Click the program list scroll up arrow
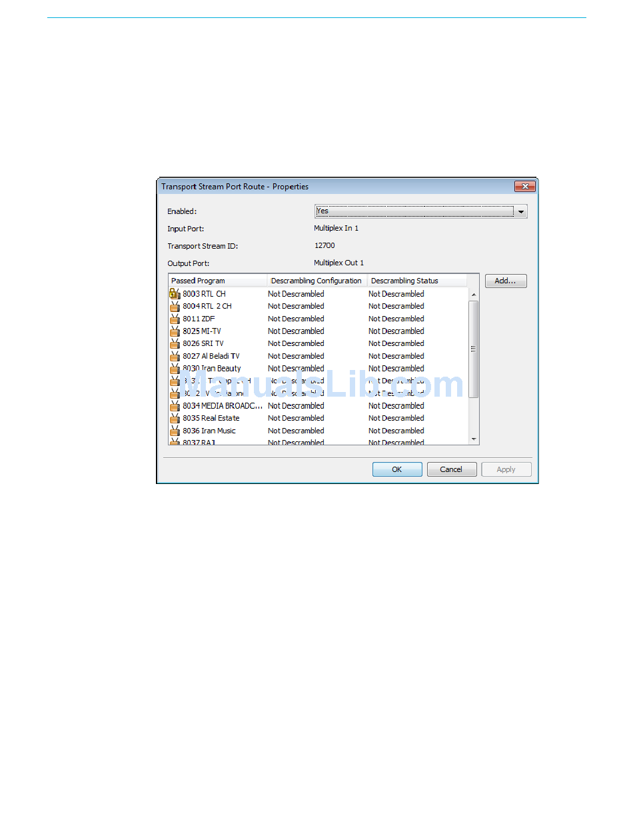Image resolution: width=633 pixels, height=840 pixels. click(474, 295)
